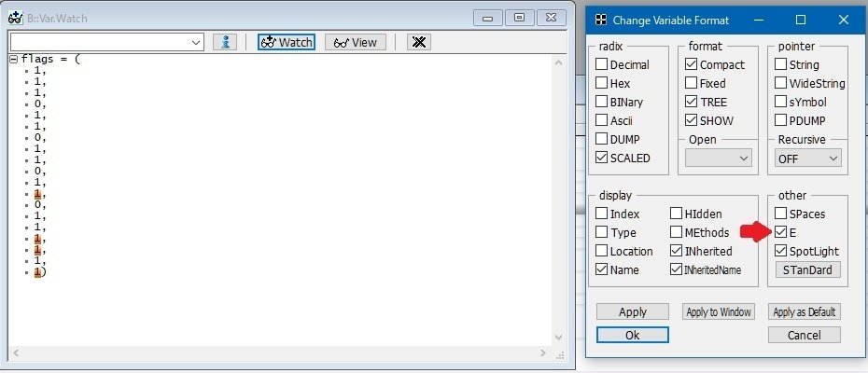
Task: Enable the SPaces checkbox
Action: point(780,214)
